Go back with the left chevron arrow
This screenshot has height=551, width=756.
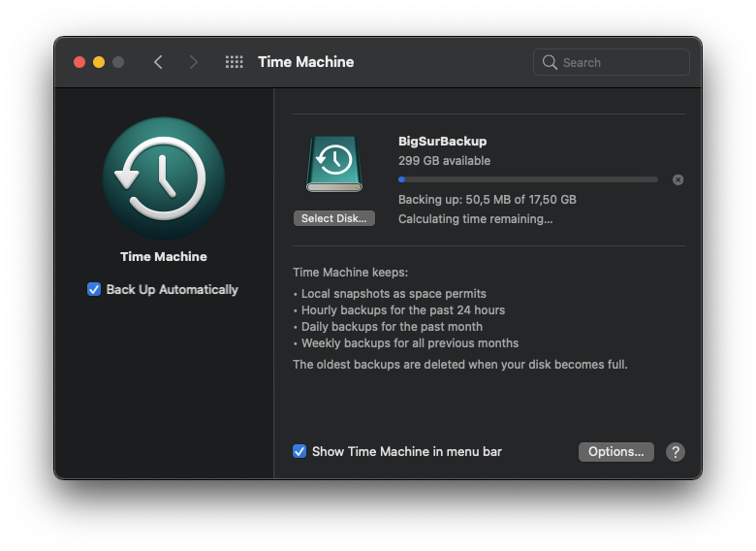[x=158, y=62]
